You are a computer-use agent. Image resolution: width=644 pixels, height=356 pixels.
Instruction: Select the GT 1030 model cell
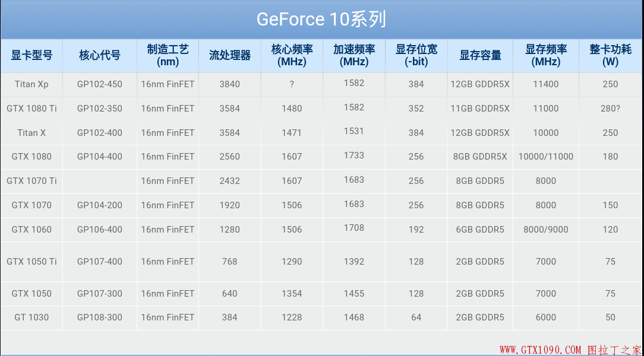click(31, 317)
